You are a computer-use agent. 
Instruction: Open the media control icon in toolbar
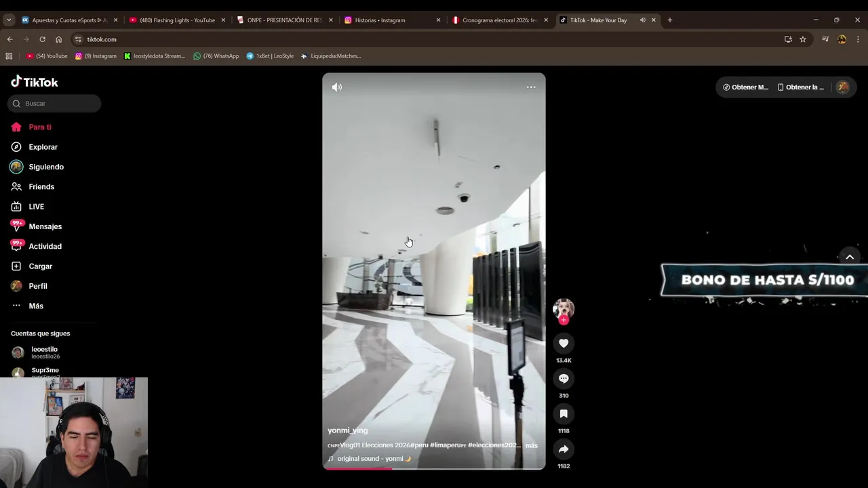tap(825, 39)
